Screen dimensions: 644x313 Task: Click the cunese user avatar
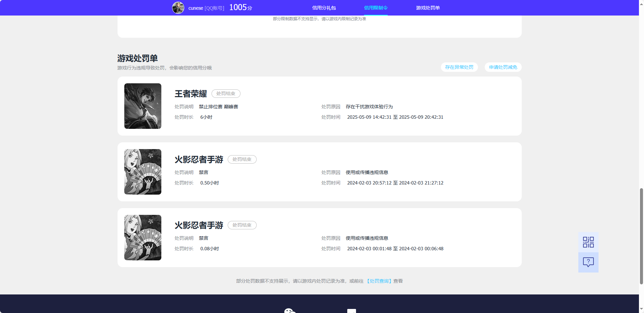[178, 8]
